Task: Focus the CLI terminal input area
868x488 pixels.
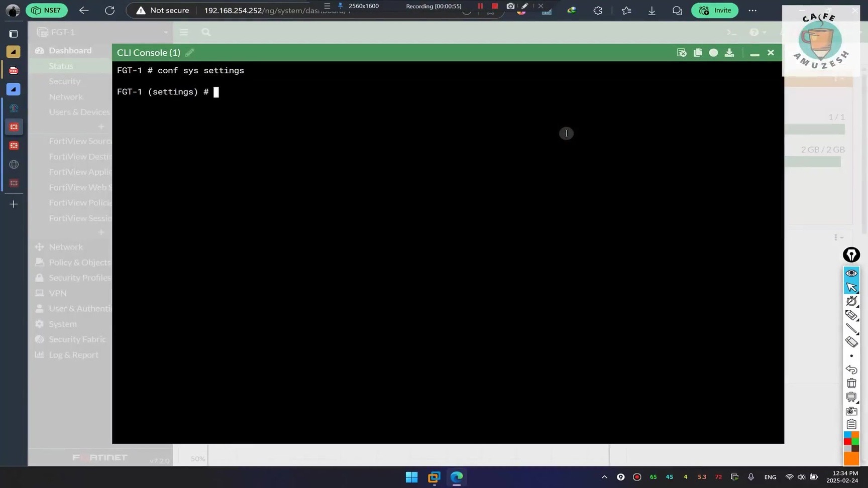Action: pos(448,252)
